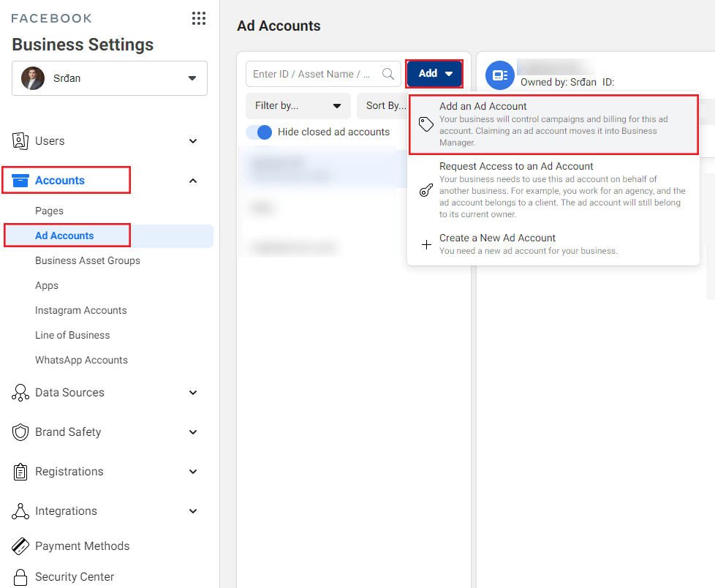Open Integrations section label

66,511
